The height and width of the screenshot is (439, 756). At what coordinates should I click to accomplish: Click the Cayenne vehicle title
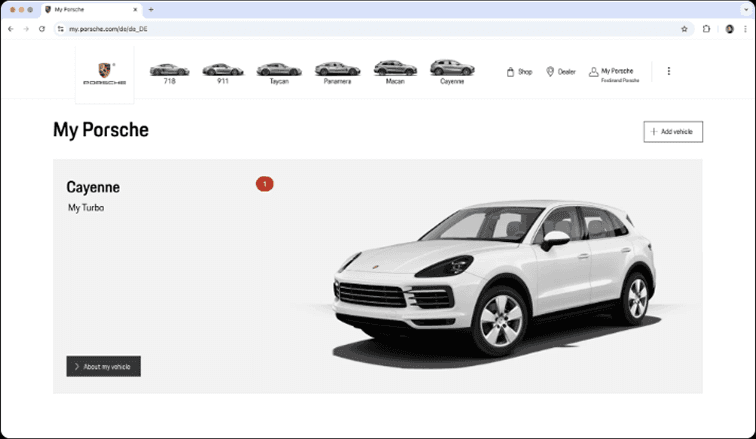(93, 187)
